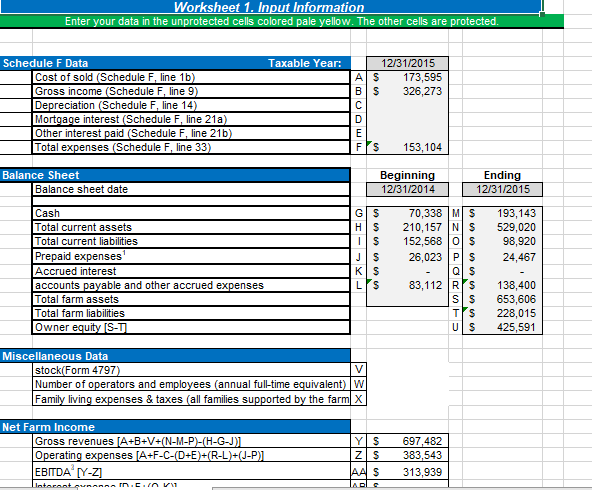Select Beginning current liabilities 152,568
This screenshot has width=592, height=490.
407,241
